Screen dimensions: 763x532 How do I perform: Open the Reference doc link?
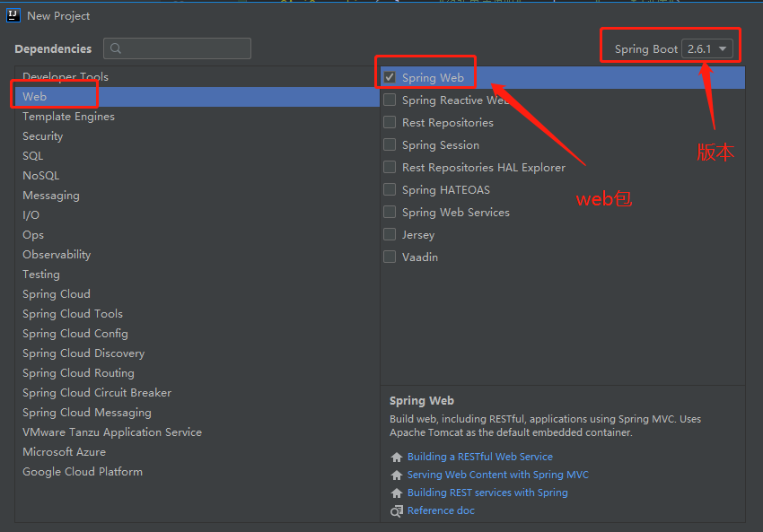(x=441, y=510)
